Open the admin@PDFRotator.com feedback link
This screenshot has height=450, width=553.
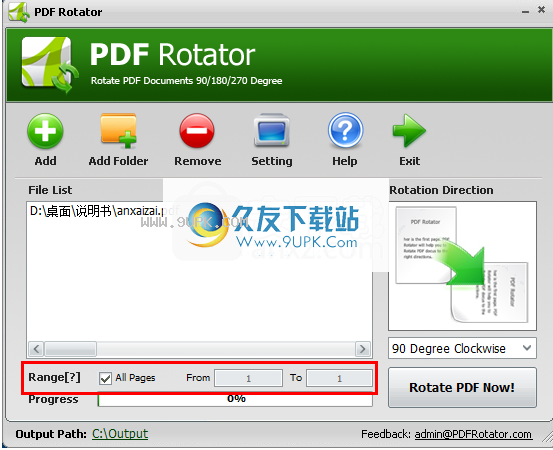coord(473,434)
